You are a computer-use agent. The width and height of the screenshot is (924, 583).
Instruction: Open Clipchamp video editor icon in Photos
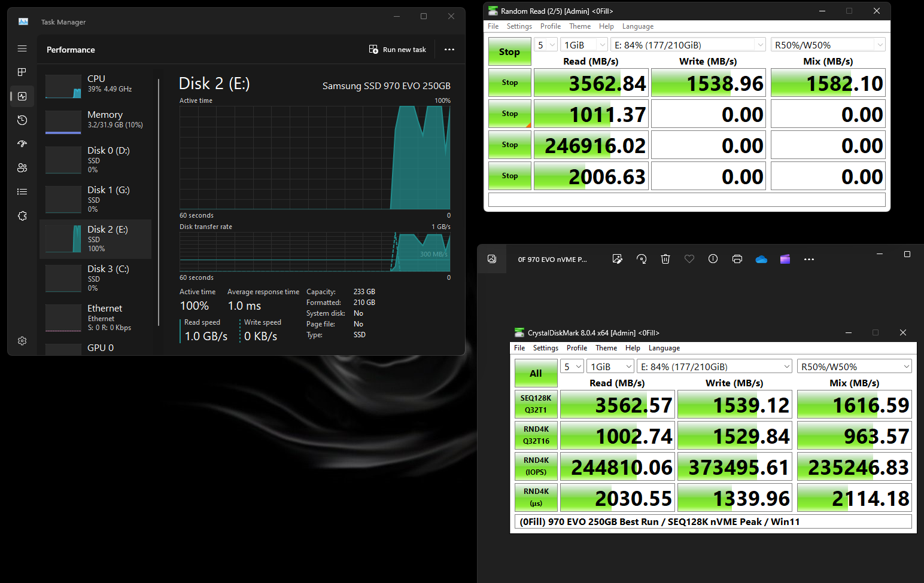[x=785, y=259]
